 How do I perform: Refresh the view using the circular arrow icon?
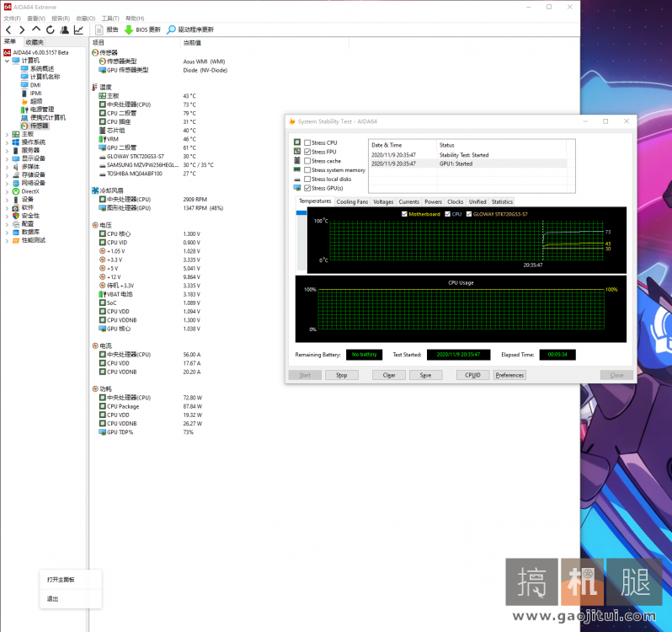(51, 29)
